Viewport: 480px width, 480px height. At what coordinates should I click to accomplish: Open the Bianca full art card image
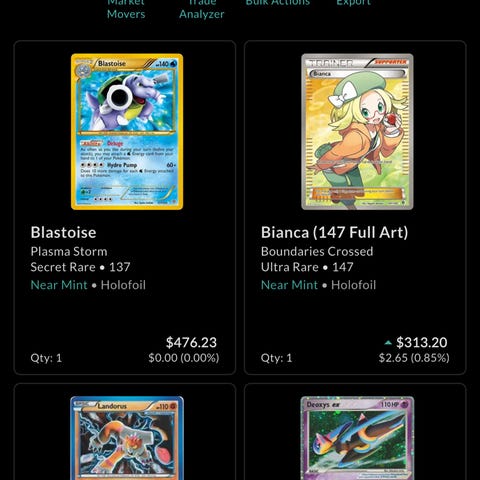coord(357,132)
